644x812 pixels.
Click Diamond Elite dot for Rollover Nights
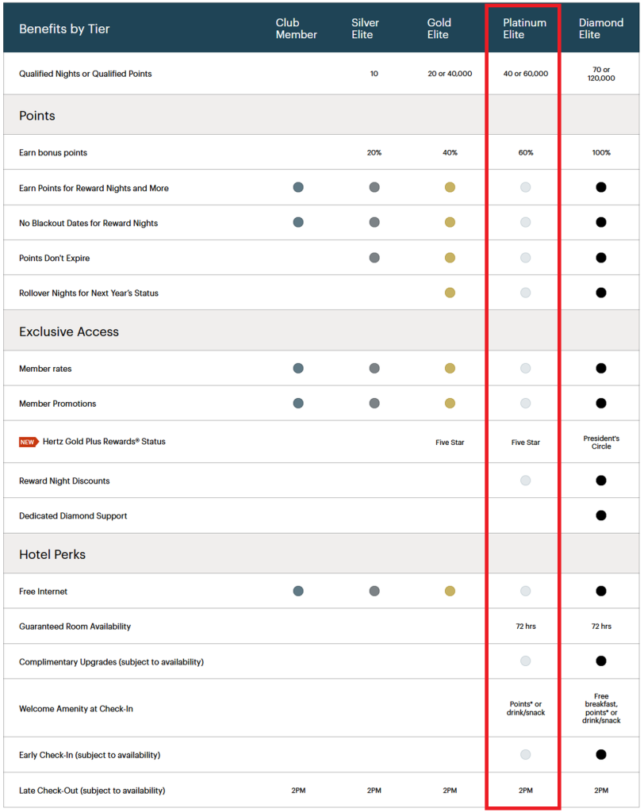pos(601,293)
